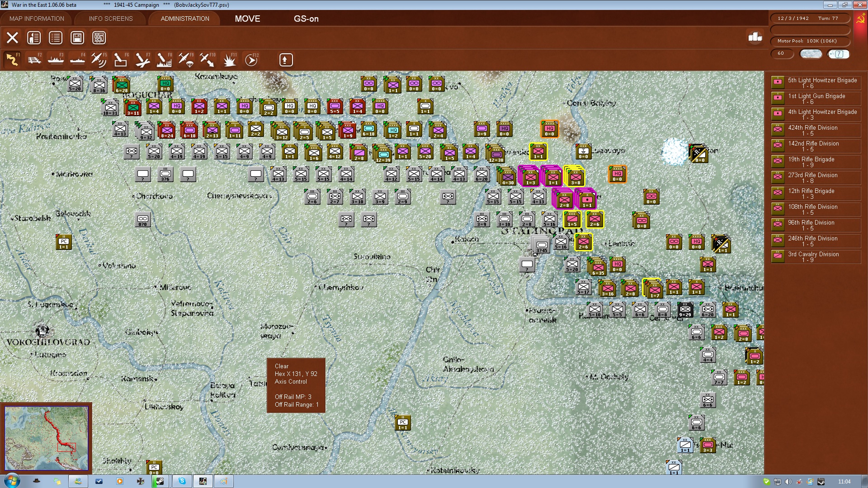Click the Soviet hammer and sickle flag
Screen dimensions: 868x488
coord(860,20)
